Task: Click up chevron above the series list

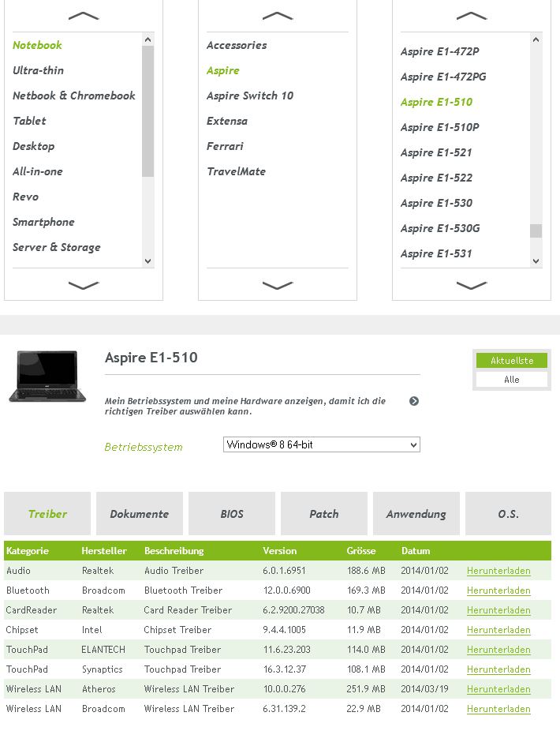Action: (x=278, y=16)
